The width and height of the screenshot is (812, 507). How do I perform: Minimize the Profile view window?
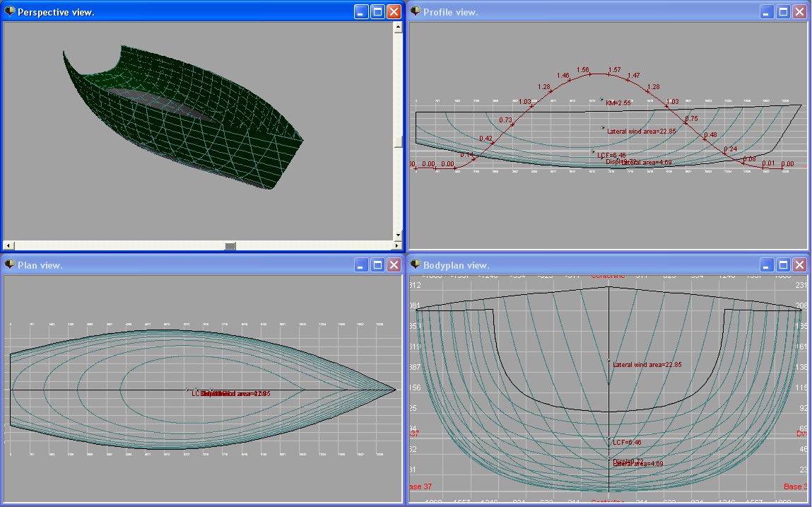[767, 12]
